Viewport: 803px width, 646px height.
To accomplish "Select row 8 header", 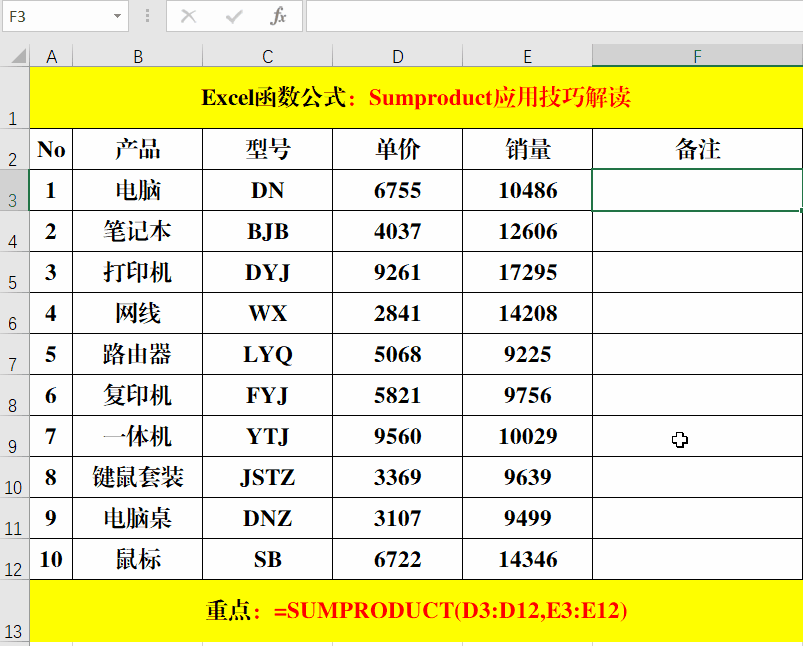I will point(14,395).
